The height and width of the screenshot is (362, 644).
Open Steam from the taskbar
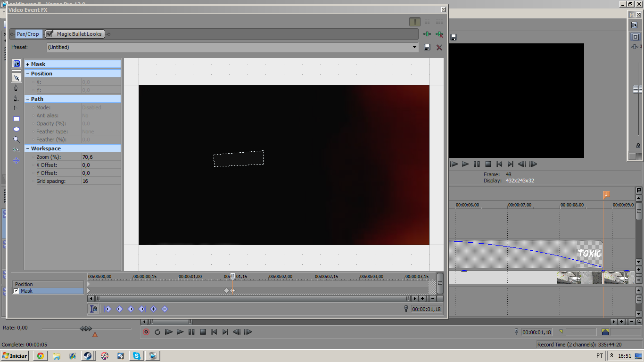[x=88, y=356]
